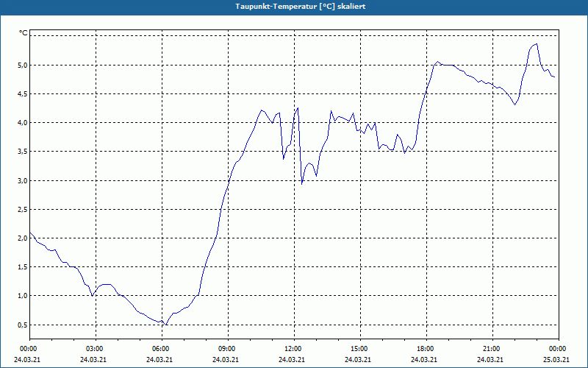Click the 06:00 time label
The height and width of the screenshot is (368, 588).
tap(161, 349)
